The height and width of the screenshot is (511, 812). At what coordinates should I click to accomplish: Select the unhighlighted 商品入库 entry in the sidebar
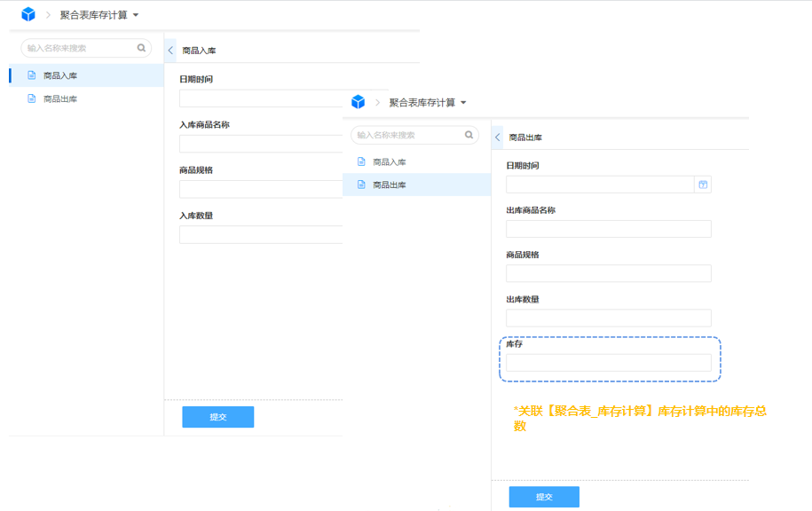tap(389, 162)
